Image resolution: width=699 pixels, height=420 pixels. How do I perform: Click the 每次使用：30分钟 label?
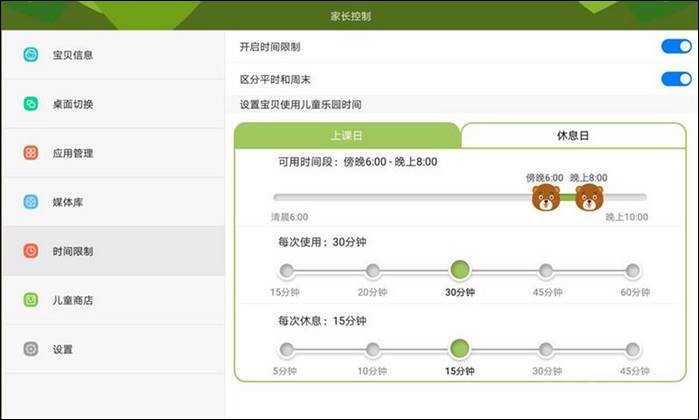(322, 242)
